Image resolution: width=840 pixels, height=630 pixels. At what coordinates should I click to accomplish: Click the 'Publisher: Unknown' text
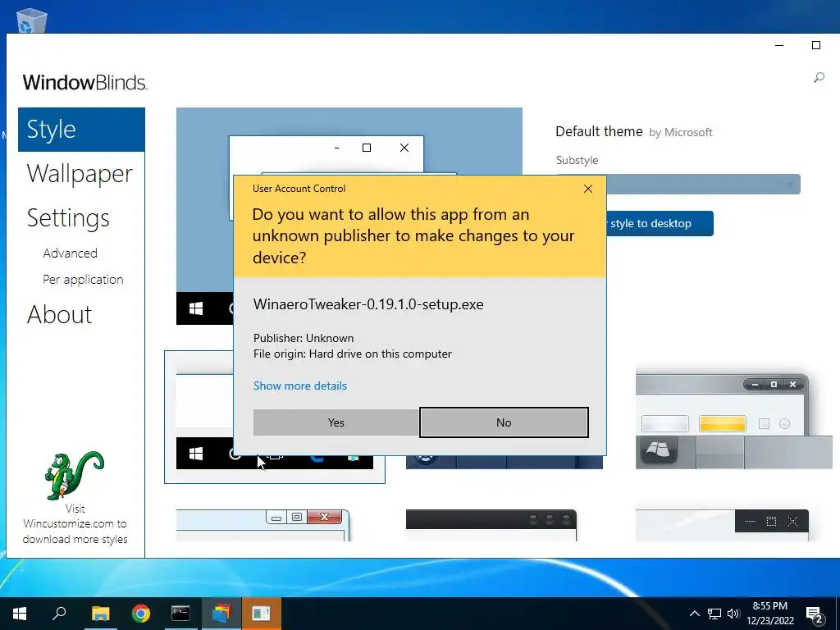click(x=304, y=338)
